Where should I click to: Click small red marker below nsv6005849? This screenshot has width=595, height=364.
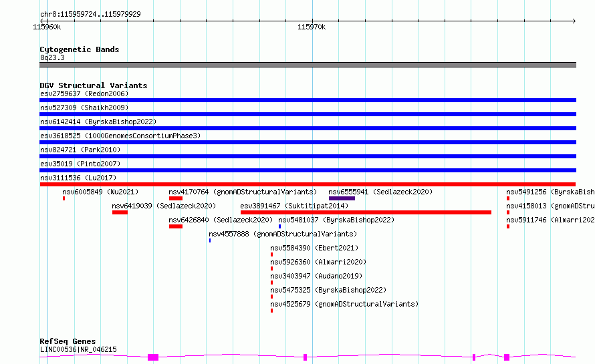coord(64,198)
